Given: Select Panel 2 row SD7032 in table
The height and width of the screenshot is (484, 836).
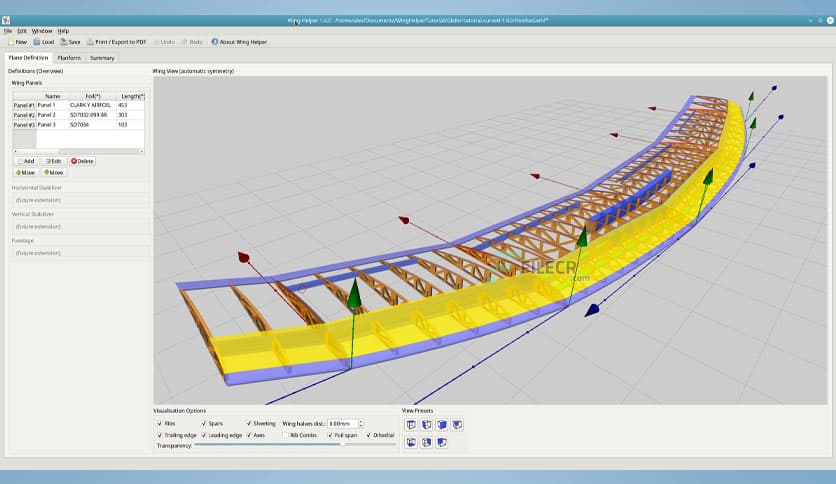Looking at the screenshot, I should (88, 115).
